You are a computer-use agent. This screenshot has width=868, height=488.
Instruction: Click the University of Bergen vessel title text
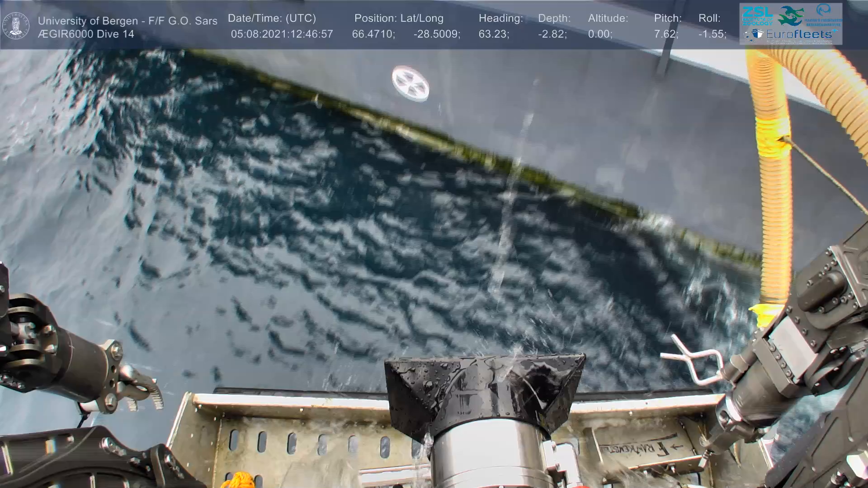127,21
